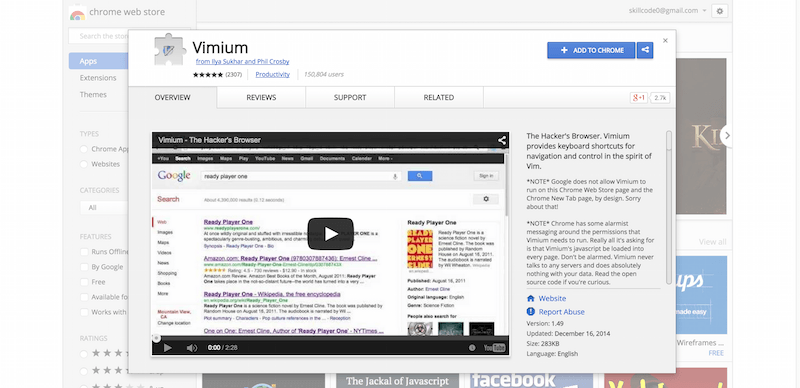Click the View all link
800x388 pixels.
pyautogui.click(x=712, y=241)
